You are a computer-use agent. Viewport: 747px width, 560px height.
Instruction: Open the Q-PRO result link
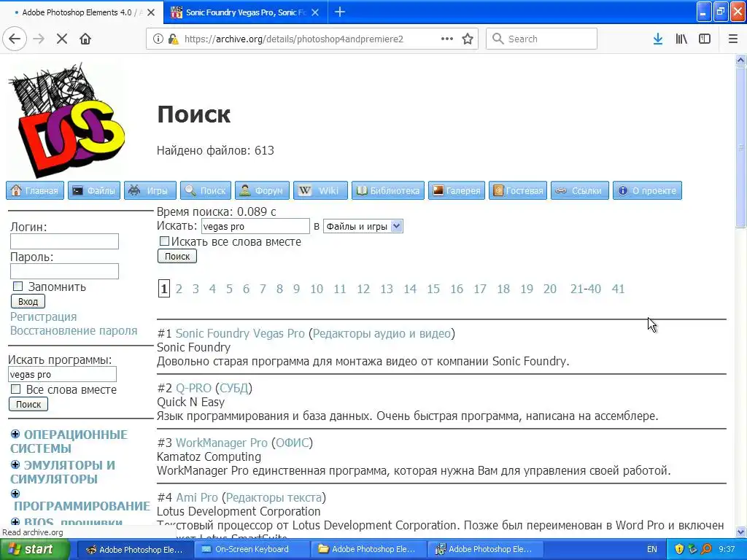click(193, 388)
